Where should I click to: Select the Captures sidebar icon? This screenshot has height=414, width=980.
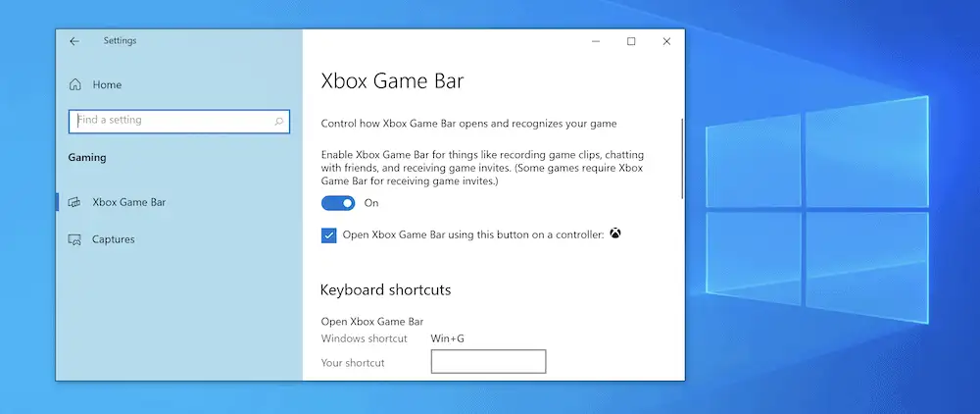(x=74, y=239)
